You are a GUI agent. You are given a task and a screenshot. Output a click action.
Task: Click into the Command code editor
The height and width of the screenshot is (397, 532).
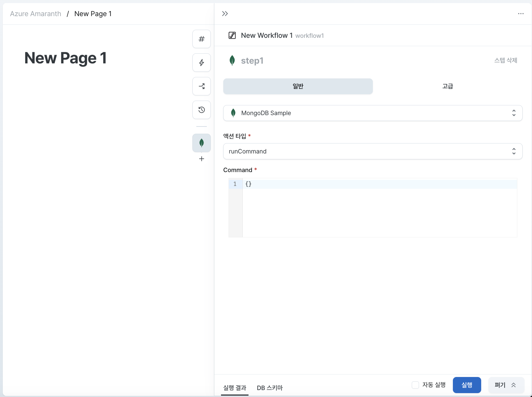pos(380,208)
